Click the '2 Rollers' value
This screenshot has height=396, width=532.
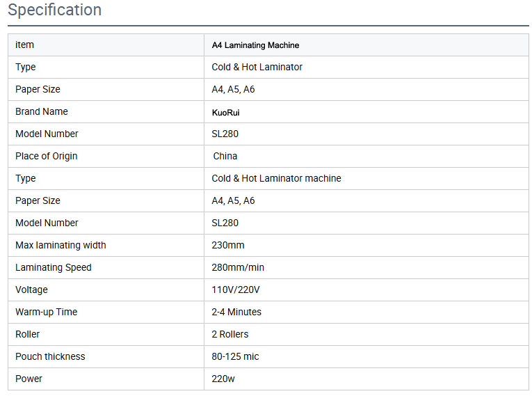coord(230,335)
